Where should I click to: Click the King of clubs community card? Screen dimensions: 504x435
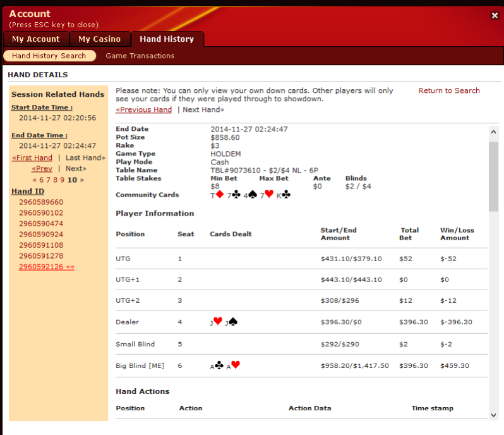(x=283, y=195)
